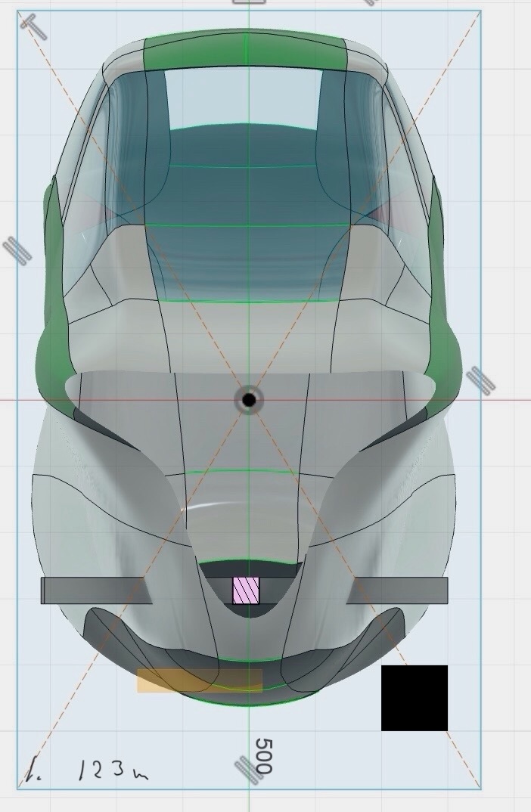
Task: Select the sketch origin point
Action: 249,400
